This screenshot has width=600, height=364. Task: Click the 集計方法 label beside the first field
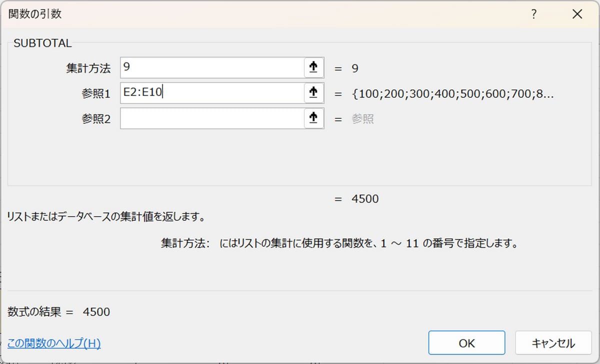[88, 68]
